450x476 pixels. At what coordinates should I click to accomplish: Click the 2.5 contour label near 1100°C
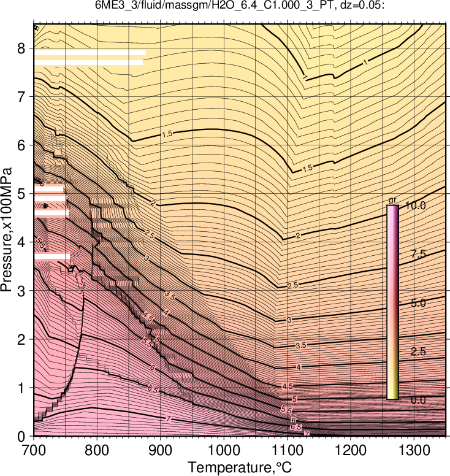[x=293, y=285]
